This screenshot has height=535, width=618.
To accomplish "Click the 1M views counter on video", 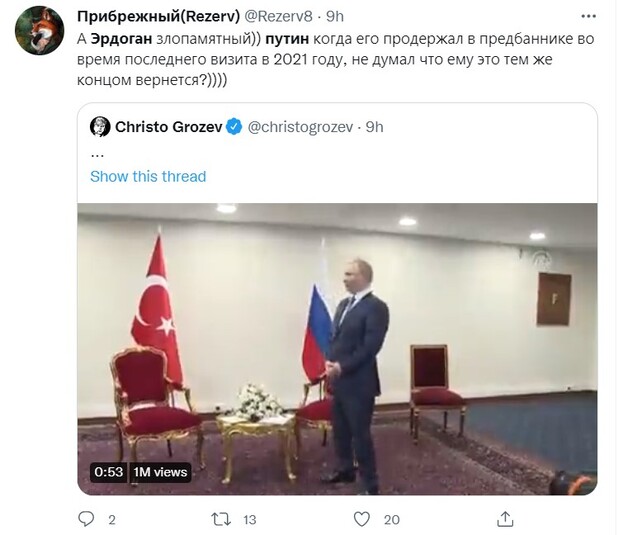I will pos(160,472).
